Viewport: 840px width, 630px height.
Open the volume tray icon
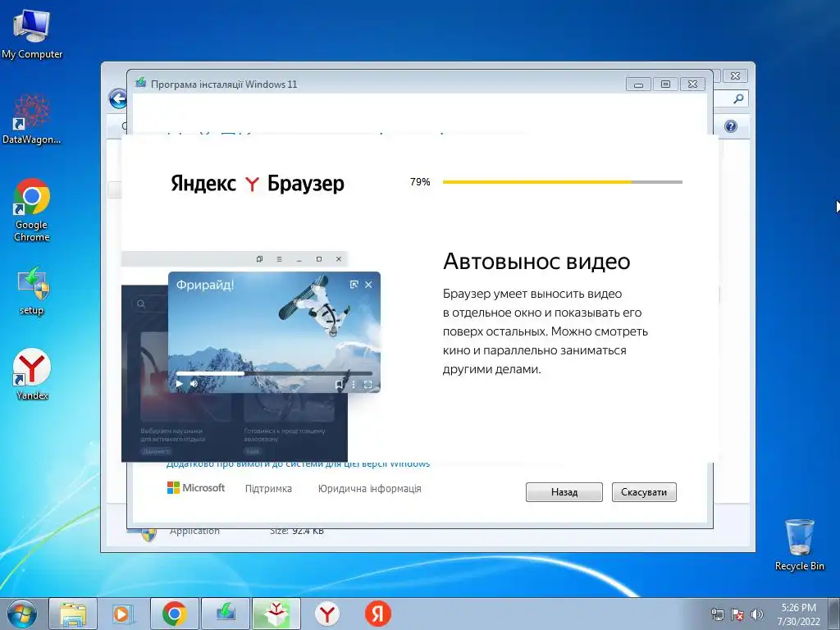pyautogui.click(x=757, y=614)
